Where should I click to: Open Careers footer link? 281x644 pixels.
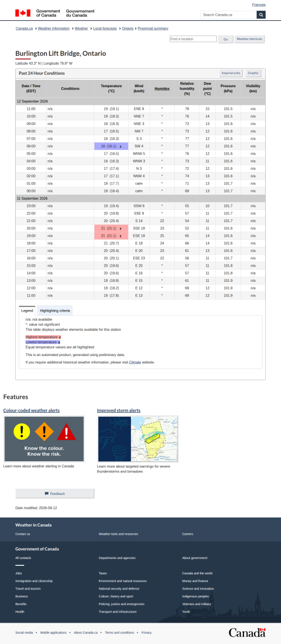tap(188, 534)
